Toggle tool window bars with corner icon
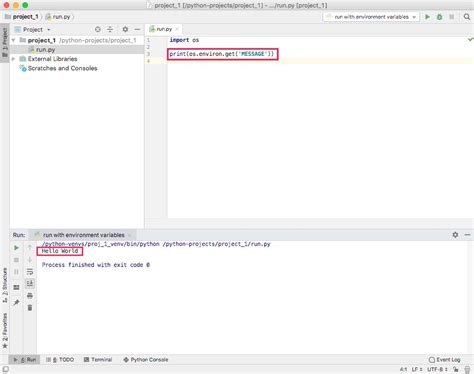The width and height of the screenshot is (474, 374). point(5,369)
